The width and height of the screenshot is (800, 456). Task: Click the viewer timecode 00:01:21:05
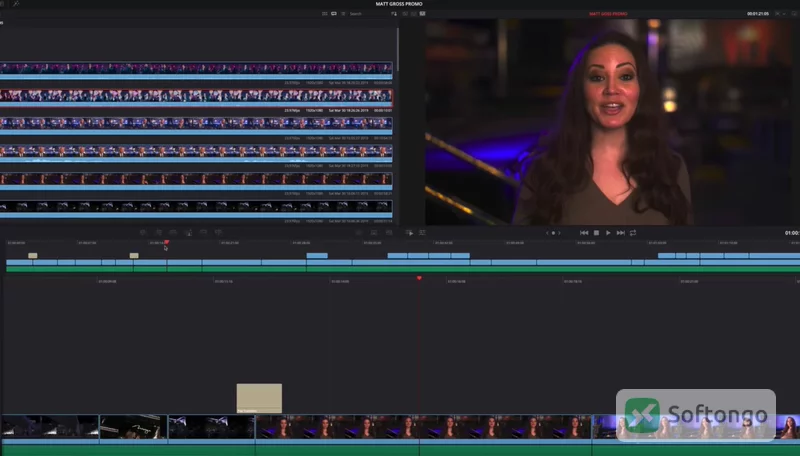[758, 14]
